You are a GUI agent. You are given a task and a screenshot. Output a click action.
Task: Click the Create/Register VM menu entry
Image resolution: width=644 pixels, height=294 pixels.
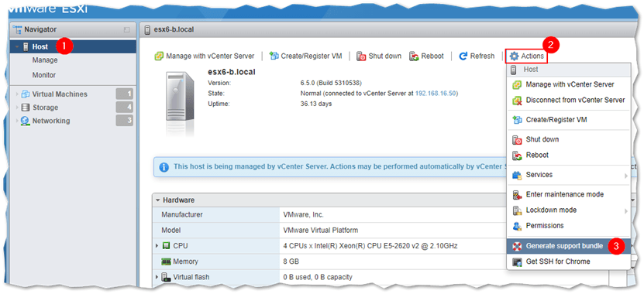click(x=568, y=120)
